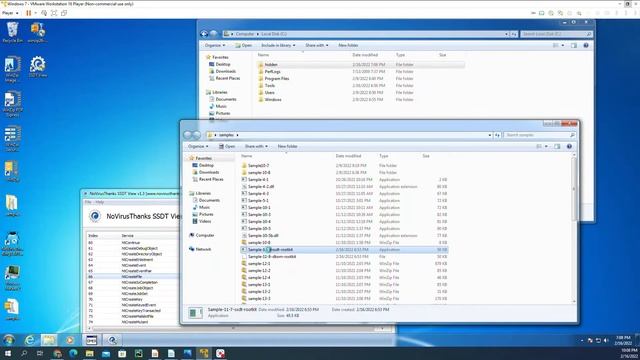This screenshot has height=360, width=640.
Task: Click Recent Places in samples window sidebar
Action: (211, 179)
